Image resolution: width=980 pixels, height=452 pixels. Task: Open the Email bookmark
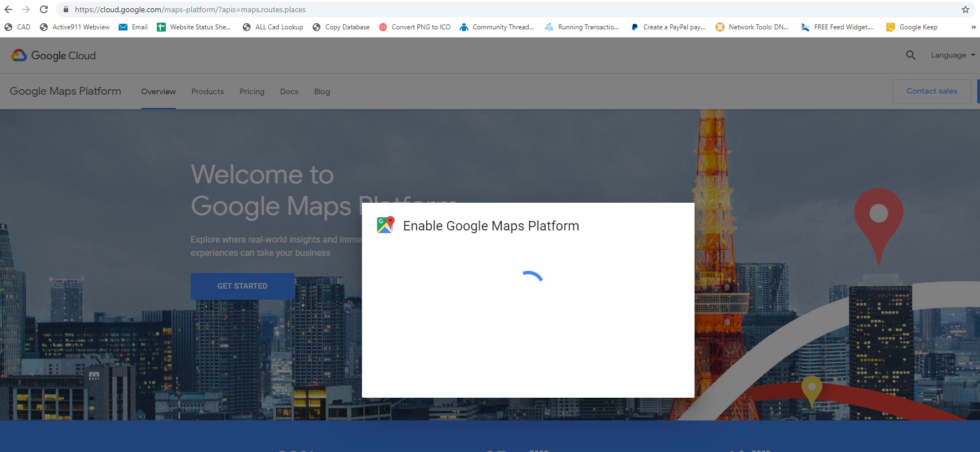tap(134, 27)
